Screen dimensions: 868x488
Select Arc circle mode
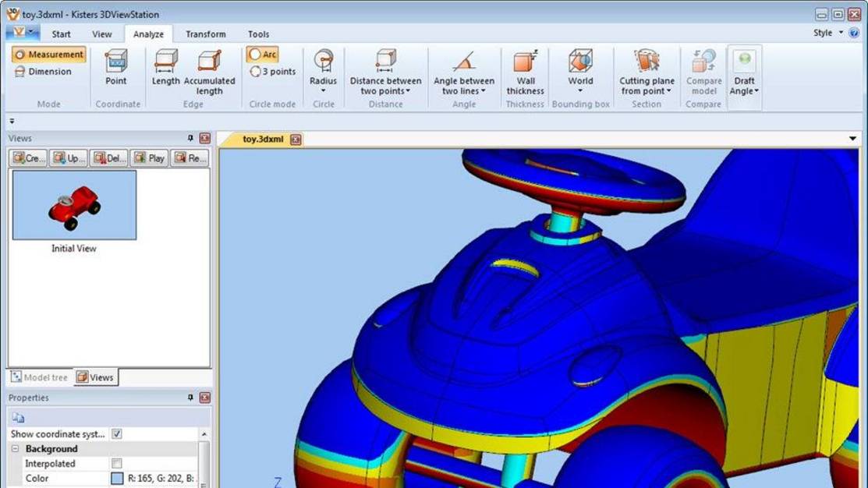point(262,55)
